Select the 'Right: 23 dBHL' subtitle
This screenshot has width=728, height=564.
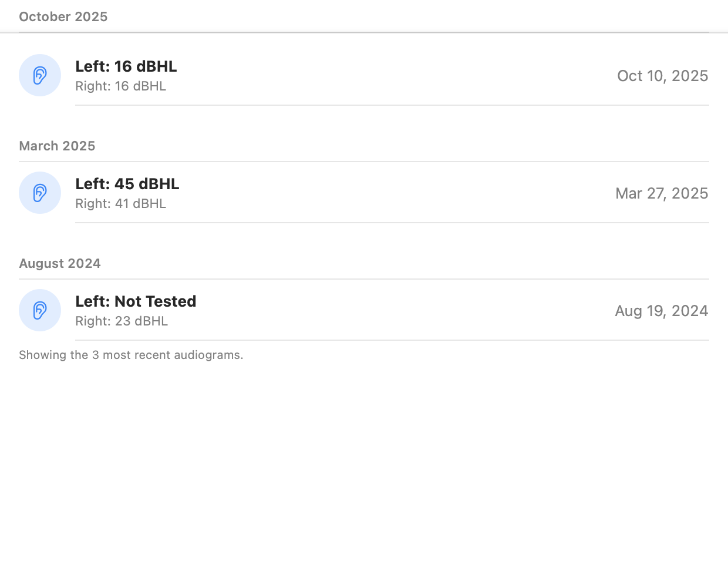(122, 321)
